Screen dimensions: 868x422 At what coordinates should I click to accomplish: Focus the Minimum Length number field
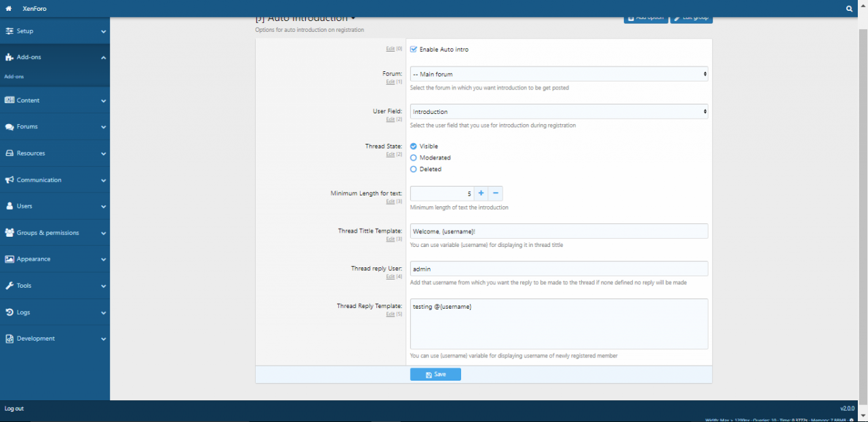tap(441, 193)
